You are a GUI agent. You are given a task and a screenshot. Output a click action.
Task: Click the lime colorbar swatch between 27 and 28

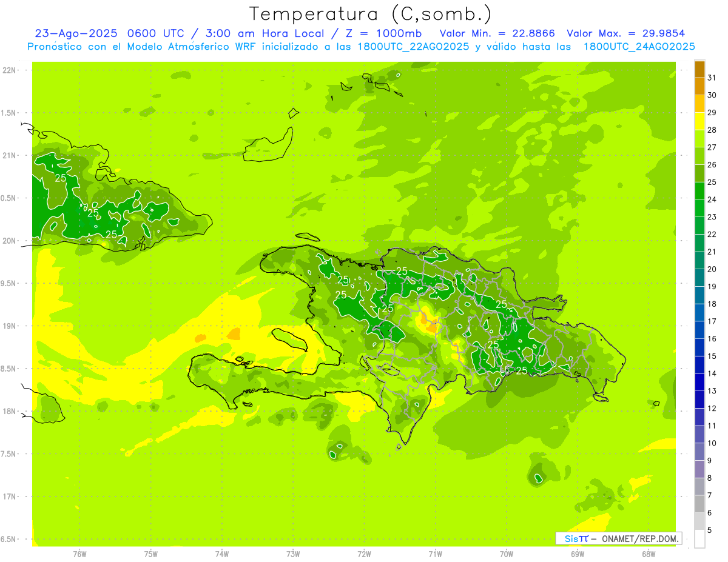point(699,139)
